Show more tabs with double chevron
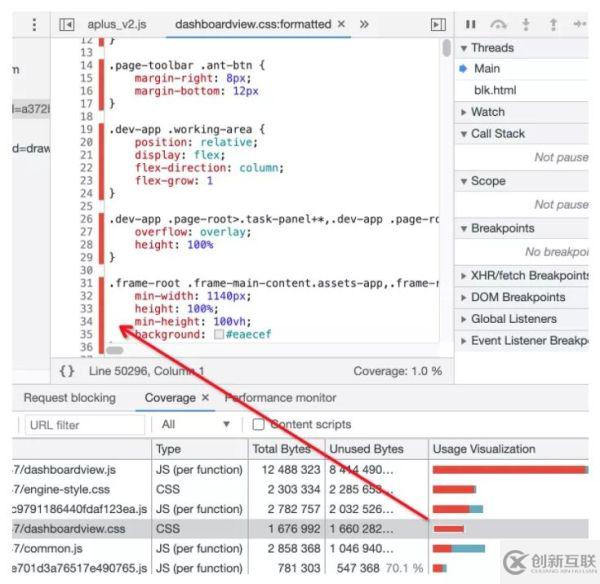 tap(364, 24)
